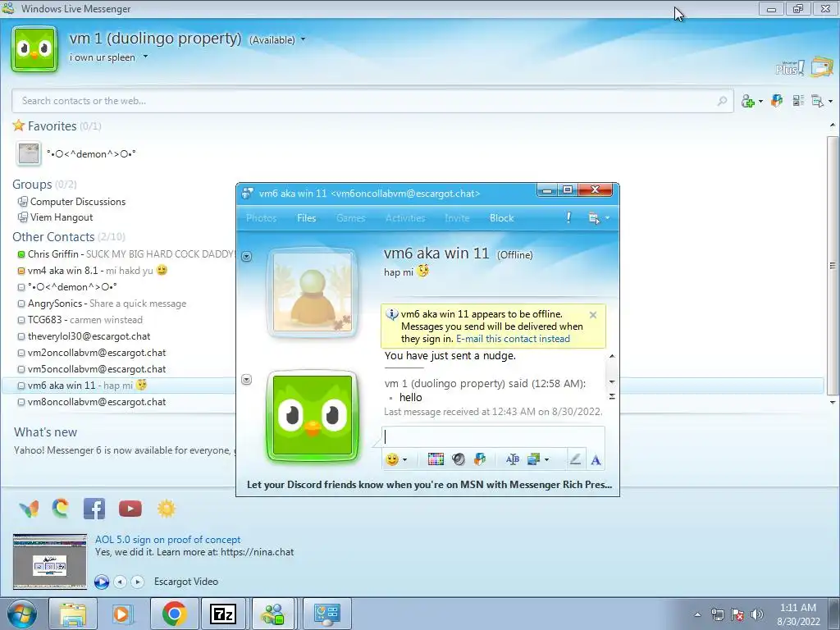This screenshot has width=840, height=630.
Task: Click Block in the chat window toolbar
Action: (x=501, y=218)
